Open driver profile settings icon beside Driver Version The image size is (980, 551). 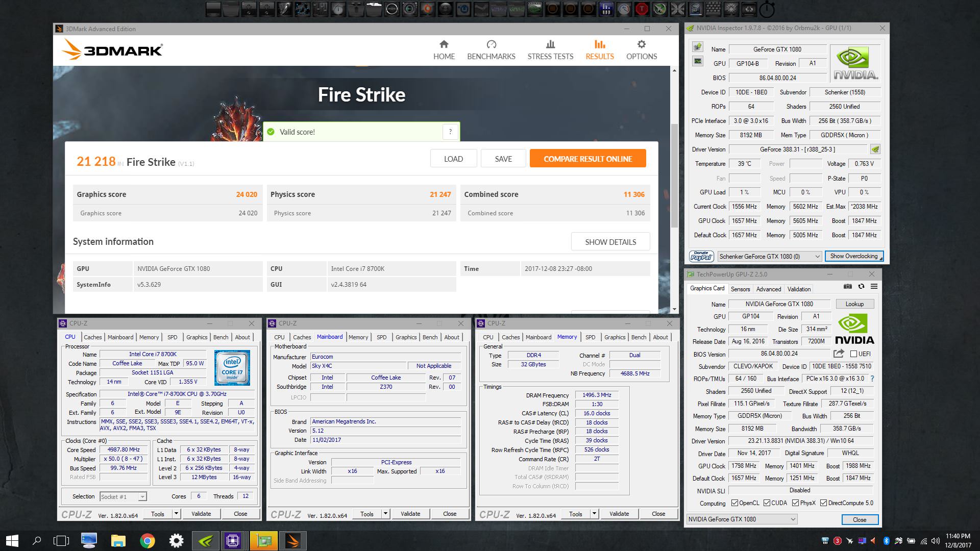tap(875, 149)
